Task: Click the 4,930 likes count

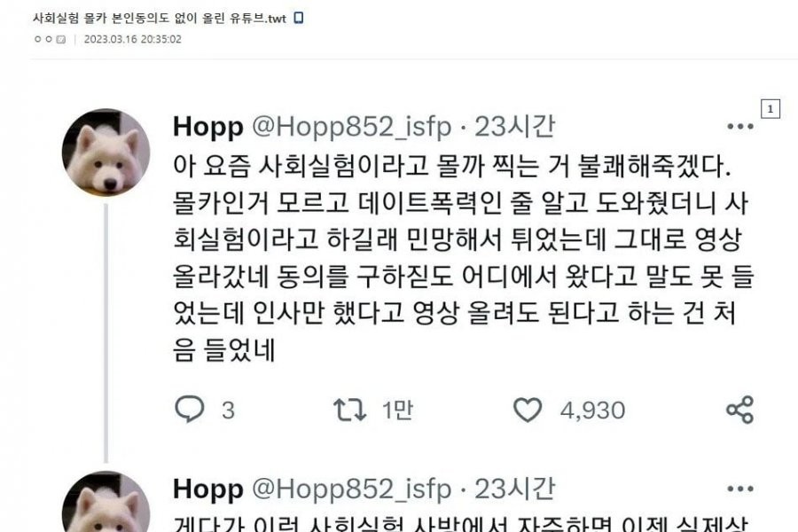Action: tap(592, 411)
